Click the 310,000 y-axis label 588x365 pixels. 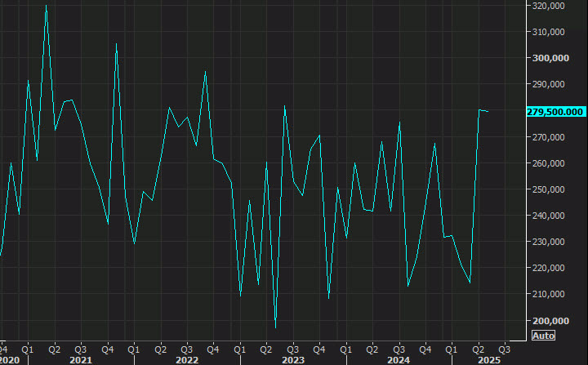tap(548, 32)
